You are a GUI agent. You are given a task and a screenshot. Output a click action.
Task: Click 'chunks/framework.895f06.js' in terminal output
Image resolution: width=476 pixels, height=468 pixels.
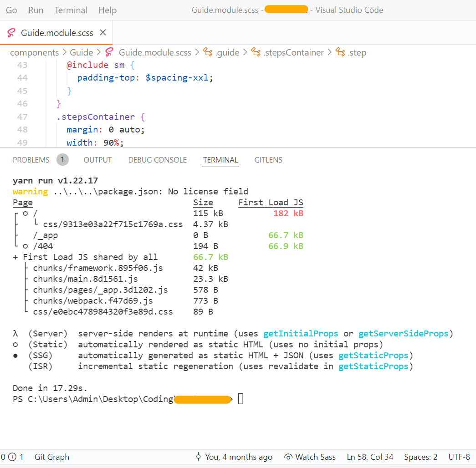coord(98,268)
